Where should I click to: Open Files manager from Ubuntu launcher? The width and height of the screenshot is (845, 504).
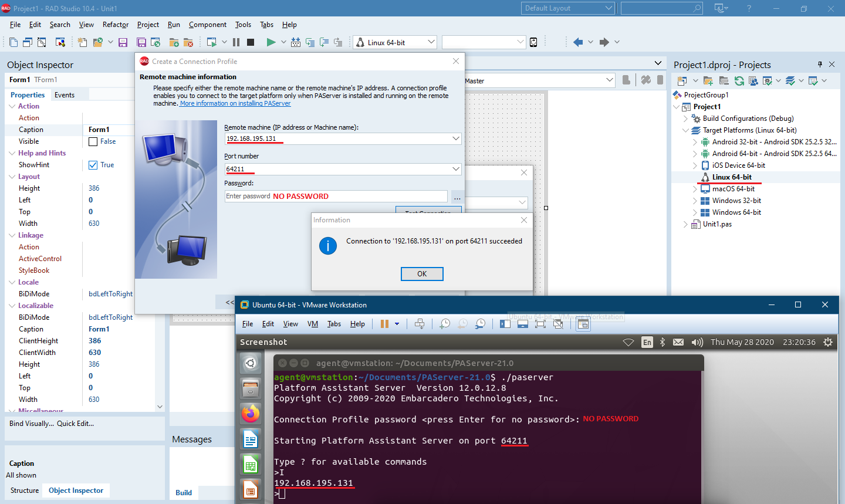[x=251, y=388]
